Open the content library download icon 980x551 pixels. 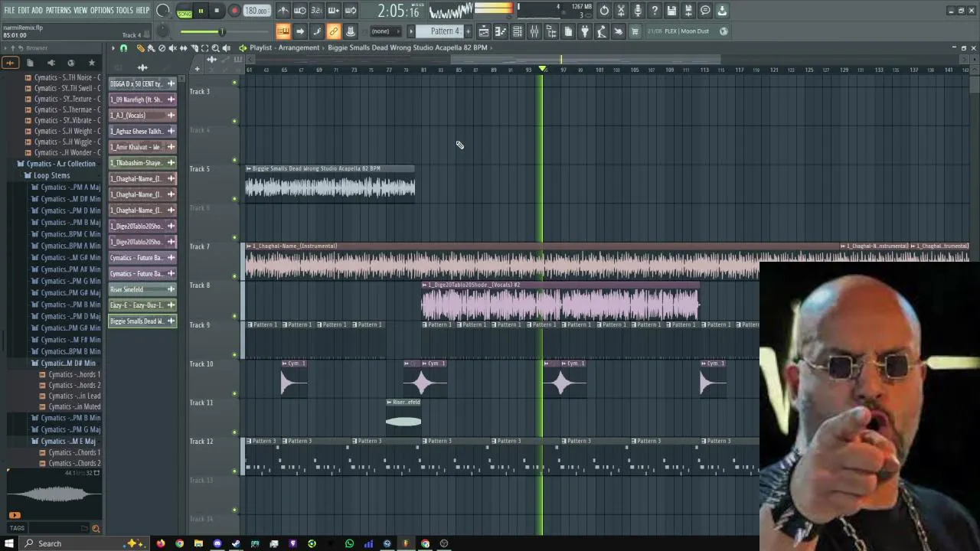(722, 11)
